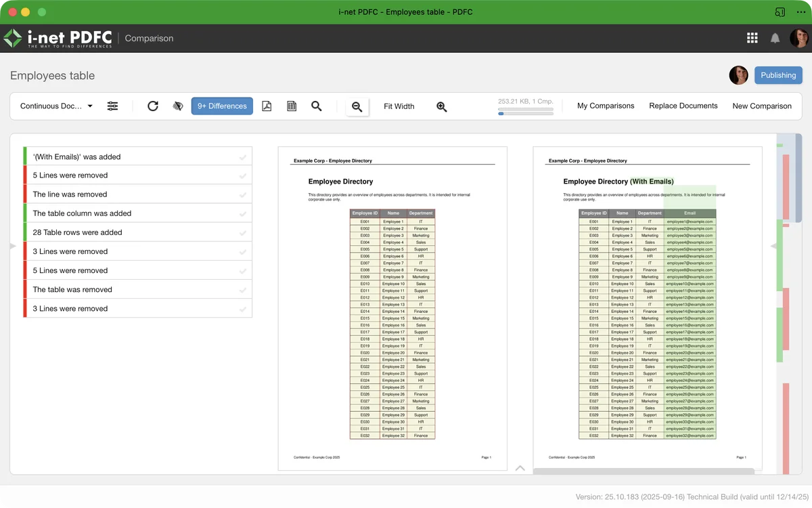Mark 'The table column was added' checkmark
The image size is (812, 508).
(x=242, y=214)
